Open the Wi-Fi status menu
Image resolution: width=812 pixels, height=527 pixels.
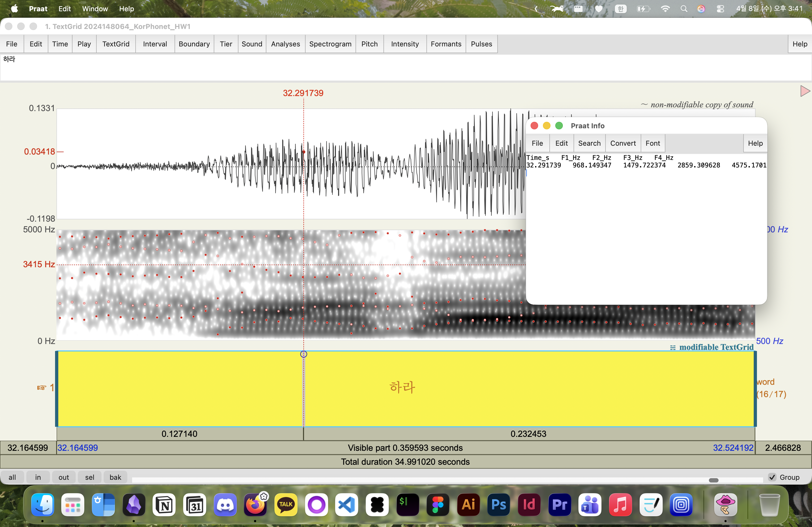pos(665,9)
